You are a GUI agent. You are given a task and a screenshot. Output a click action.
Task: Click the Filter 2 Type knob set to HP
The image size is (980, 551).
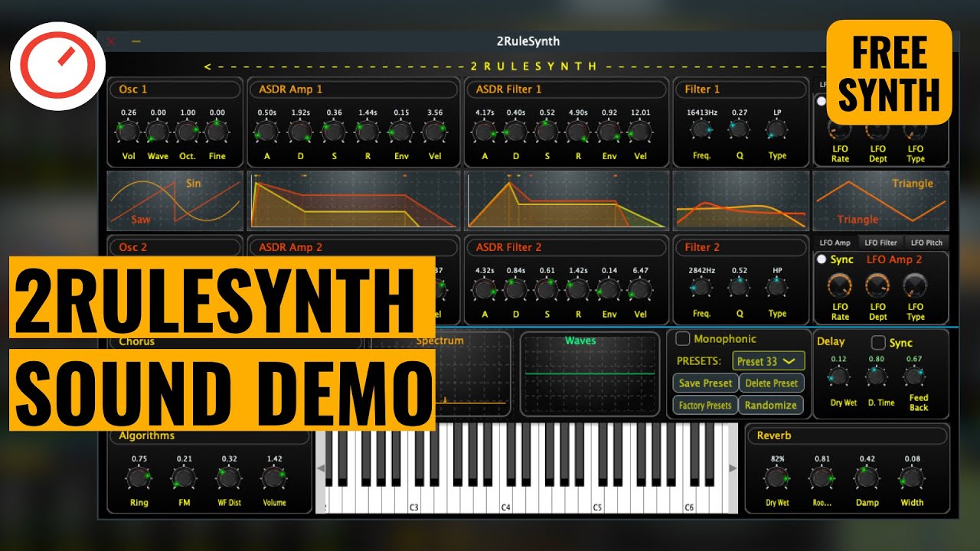[777, 289]
